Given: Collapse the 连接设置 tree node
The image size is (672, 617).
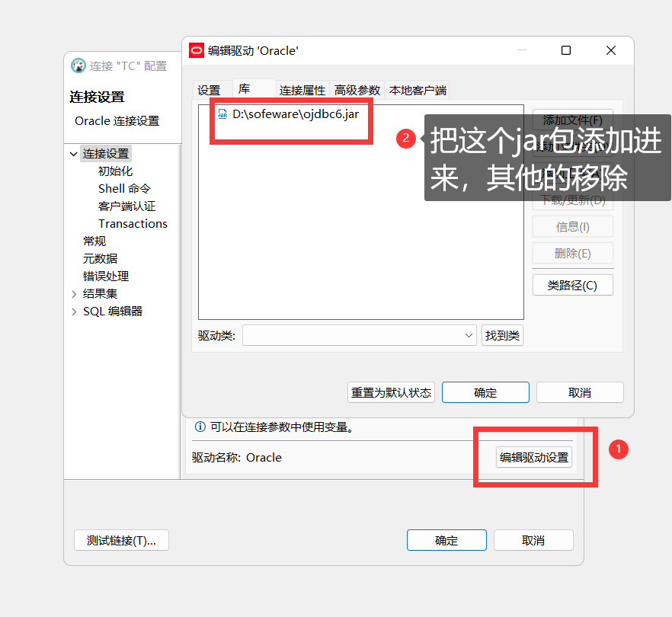Looking at the screenshot, I should [73, 152].
